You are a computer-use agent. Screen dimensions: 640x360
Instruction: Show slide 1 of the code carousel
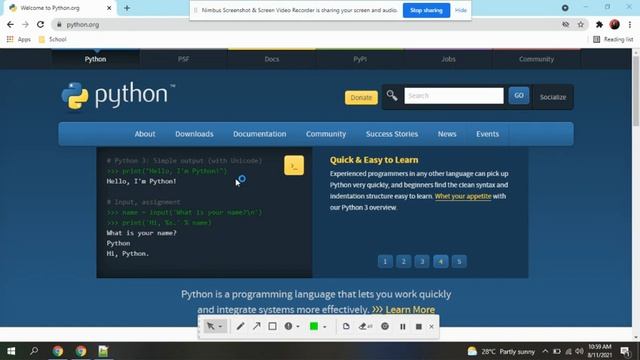385,261
